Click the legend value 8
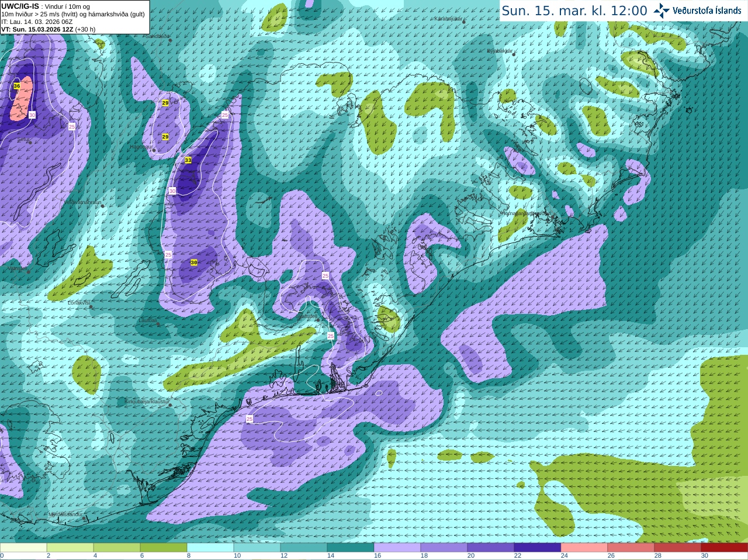The width and height of the screenshot is (748, 560). (189, 556)
